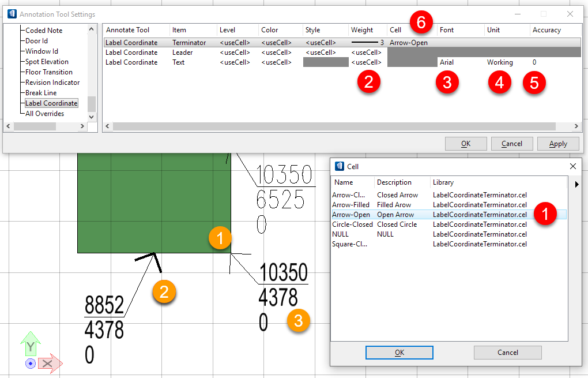The height and width of the screenshot is (378, 588).
Task: Click the settings table's horizontal scrollbar thumb
Action: (334, 126)
